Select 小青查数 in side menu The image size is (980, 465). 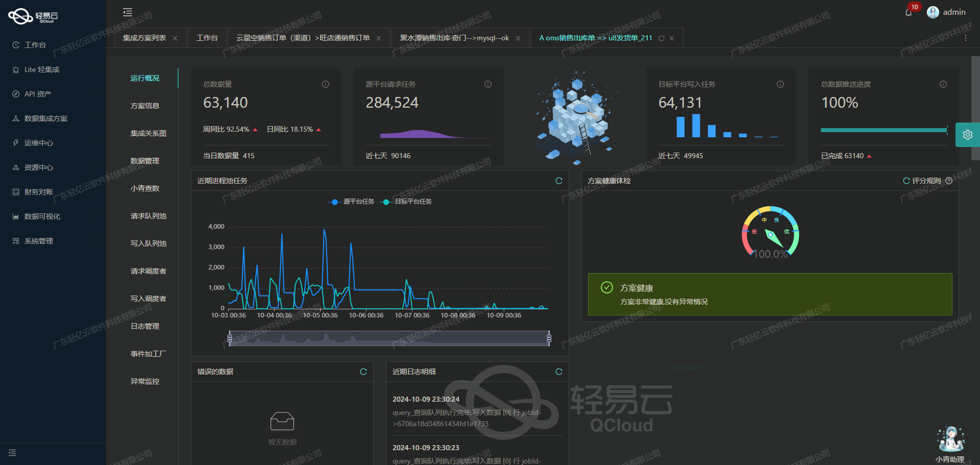coord(145,188)
